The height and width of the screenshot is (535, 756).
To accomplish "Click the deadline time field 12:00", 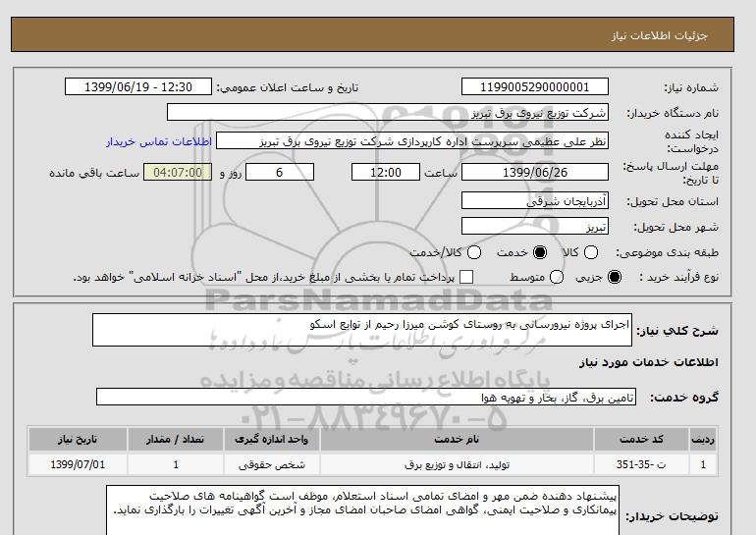I will click(x=386, y=172).
